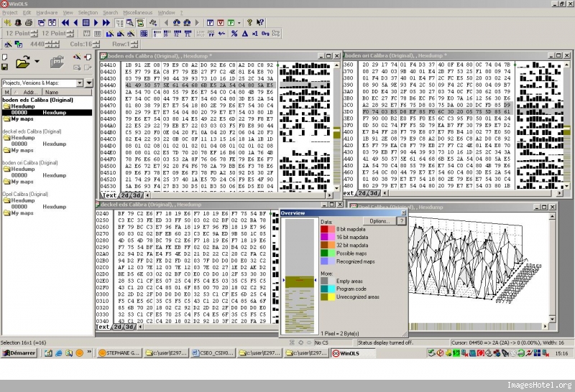The width and height of the screenshot is (575, 392).
Task: Toggle 8 bit data format button
Action: [157, 33]
